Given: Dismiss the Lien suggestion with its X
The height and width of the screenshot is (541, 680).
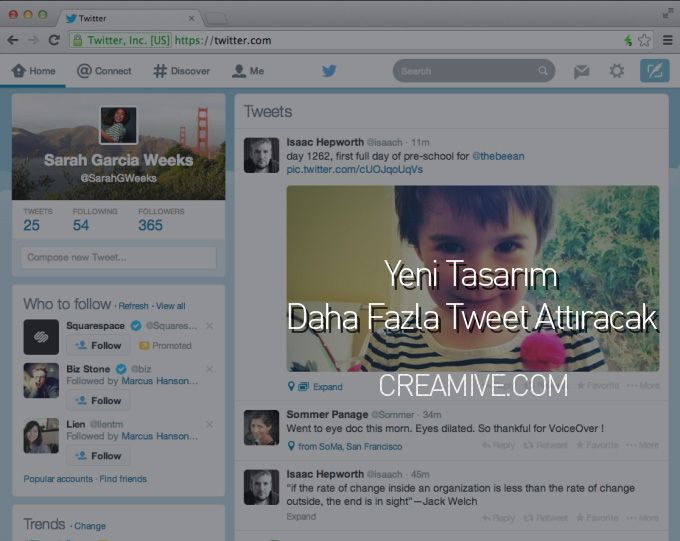Looking at the screenshot, I should tap(209, 424).
